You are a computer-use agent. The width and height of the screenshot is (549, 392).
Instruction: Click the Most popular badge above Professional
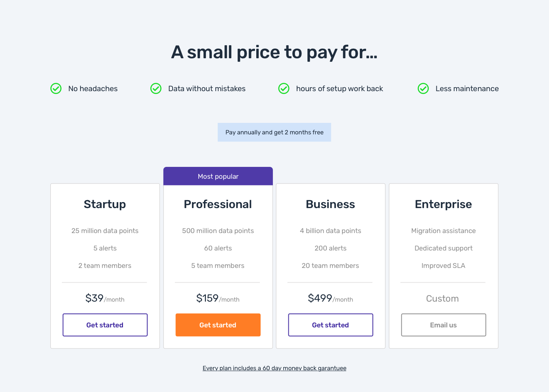click(218, 176)
